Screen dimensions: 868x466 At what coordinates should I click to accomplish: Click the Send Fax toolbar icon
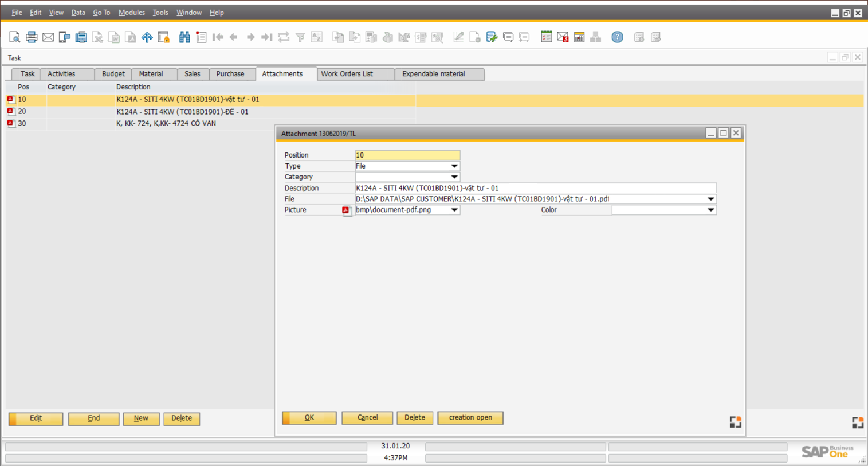[81, 37]
